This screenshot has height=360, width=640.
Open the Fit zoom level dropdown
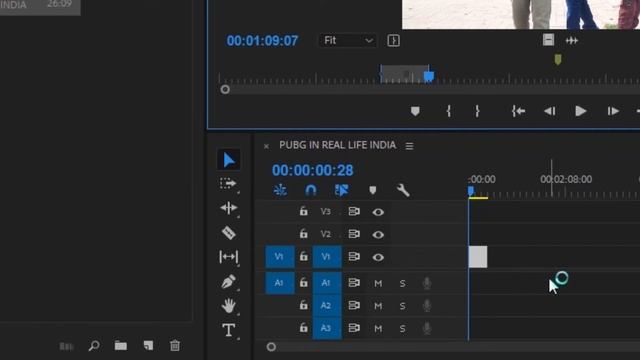tap(348, 40)
